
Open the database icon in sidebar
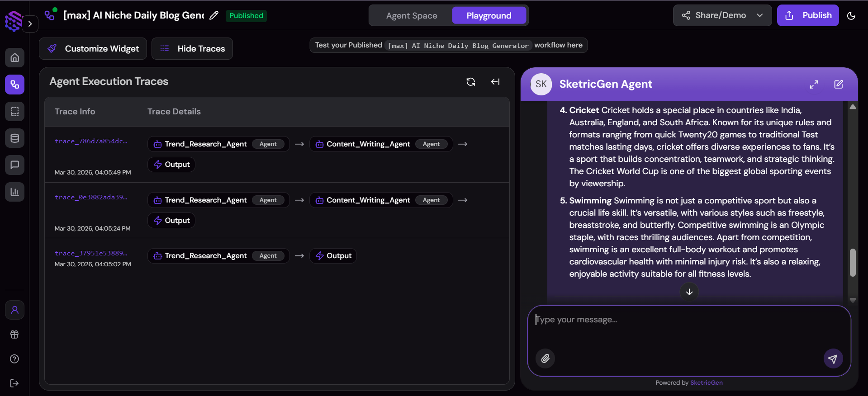[14, 138]
